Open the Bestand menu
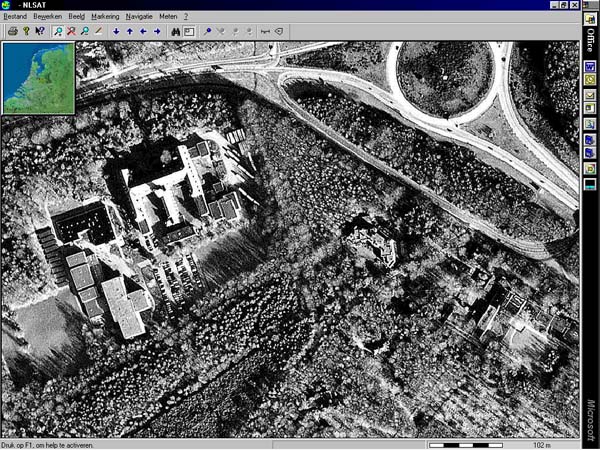Viewport: 600px width, 450px height. click(15, 17)
